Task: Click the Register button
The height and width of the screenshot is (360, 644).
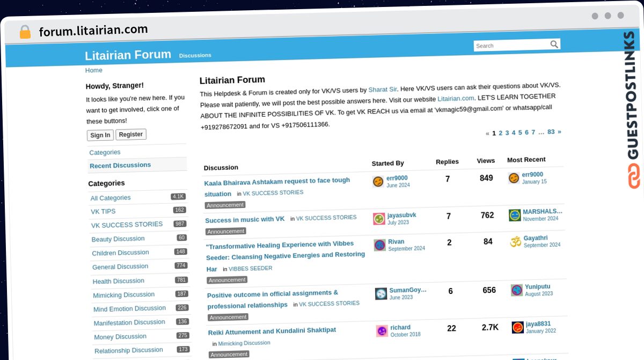Action: point(131,134)
